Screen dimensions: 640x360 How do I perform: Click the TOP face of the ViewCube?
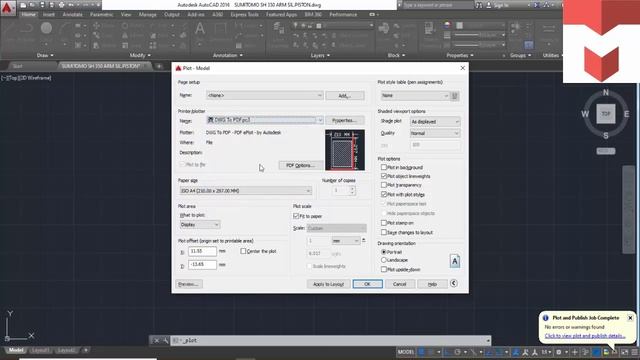[x=606, y=114]
